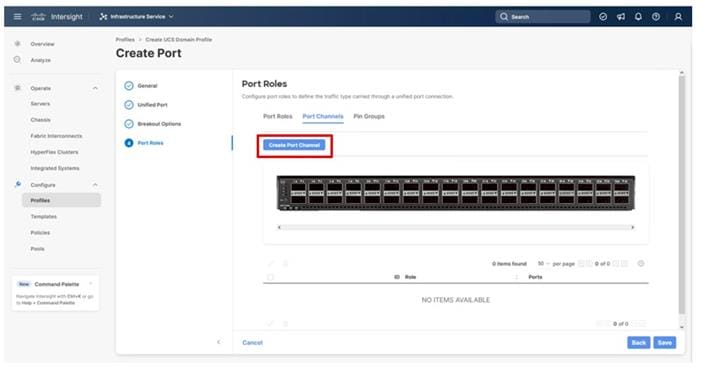702x376 pixels.
Task: Open Servers in sidebar
Action: click(40, 104)
